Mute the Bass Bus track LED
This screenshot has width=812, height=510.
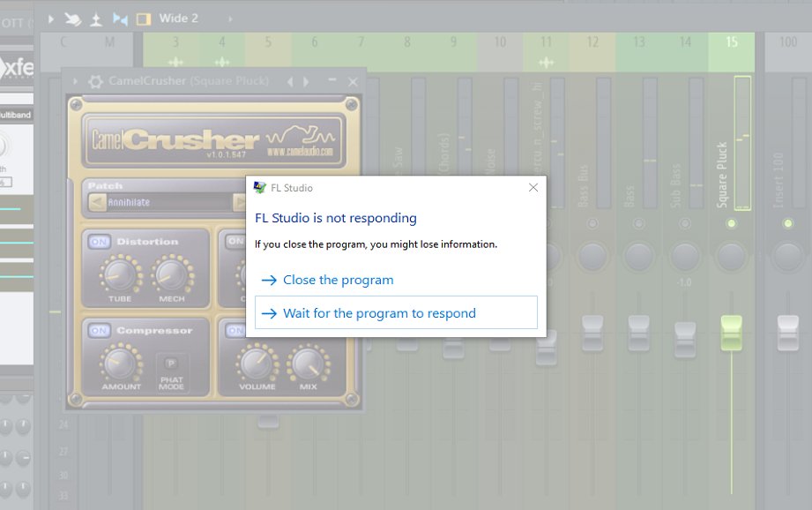[592, 223]
